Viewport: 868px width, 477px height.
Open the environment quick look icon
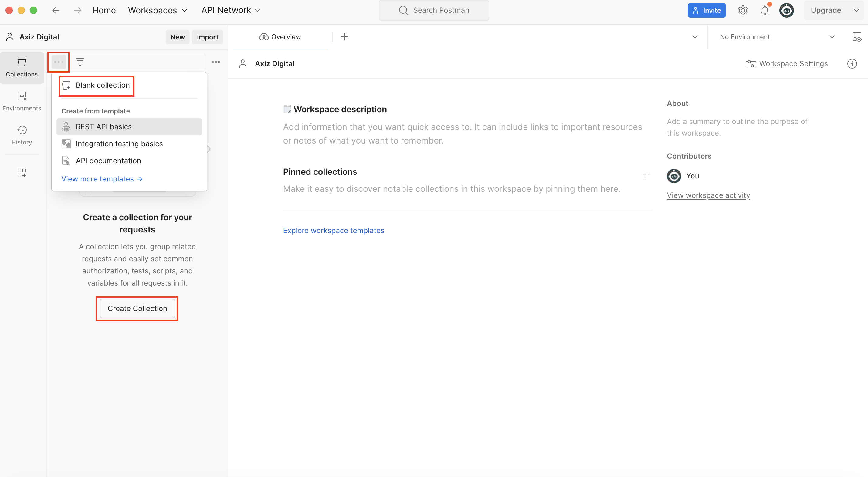coord(857,37)
